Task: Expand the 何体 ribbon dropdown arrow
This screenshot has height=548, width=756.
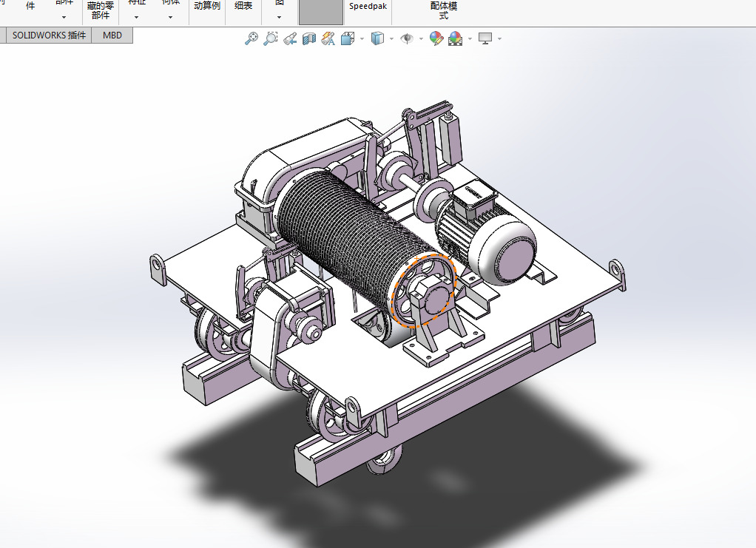Action: (x=171, y=17)
